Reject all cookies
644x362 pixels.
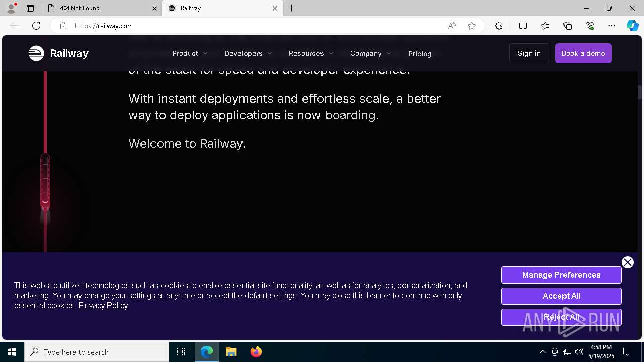click(x=561, y=317)
